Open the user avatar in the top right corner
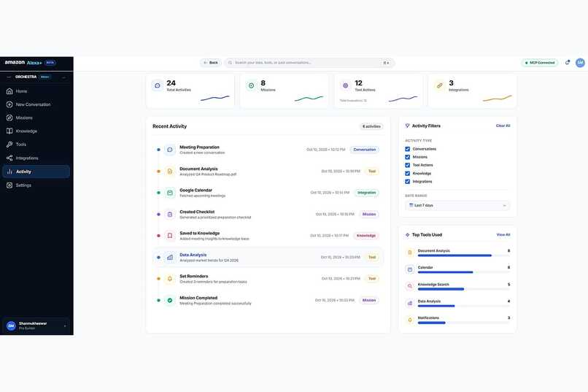588x392 pixels. coord(580,63)
